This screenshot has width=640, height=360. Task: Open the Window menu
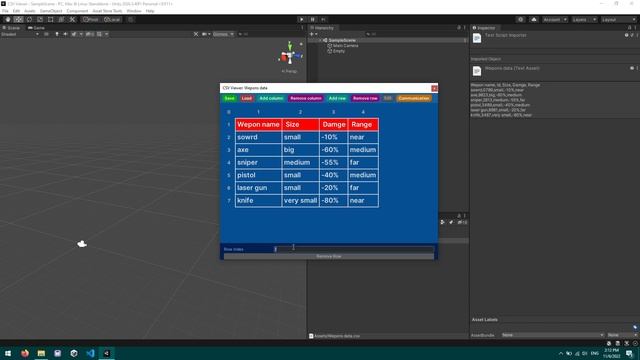[134, 11]
